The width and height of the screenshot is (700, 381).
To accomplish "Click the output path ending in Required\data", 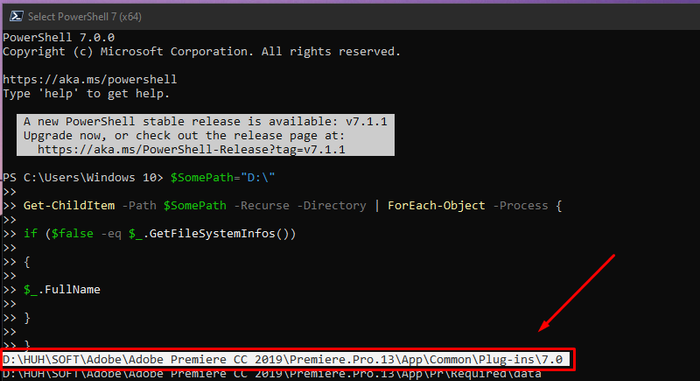I will coord(272,374).
